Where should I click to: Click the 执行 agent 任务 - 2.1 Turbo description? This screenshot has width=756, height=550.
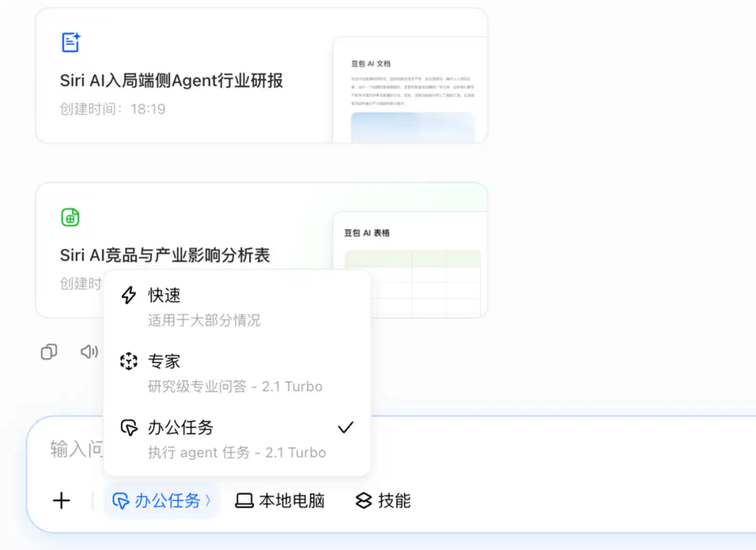[x=237, y=452]
